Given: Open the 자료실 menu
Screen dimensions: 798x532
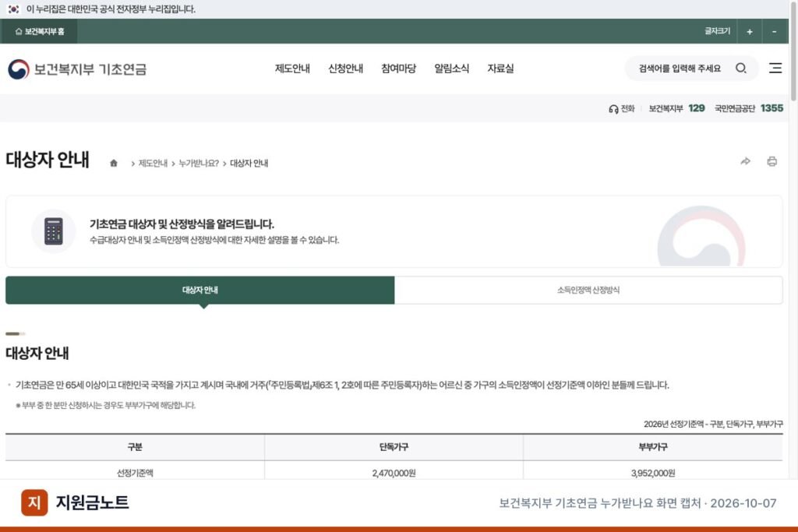Looking at the screenshot, I should (500, 69).
